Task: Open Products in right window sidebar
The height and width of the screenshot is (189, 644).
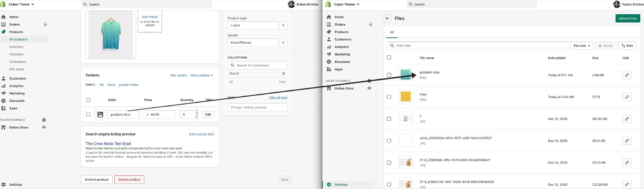Action: click(341, 32)
